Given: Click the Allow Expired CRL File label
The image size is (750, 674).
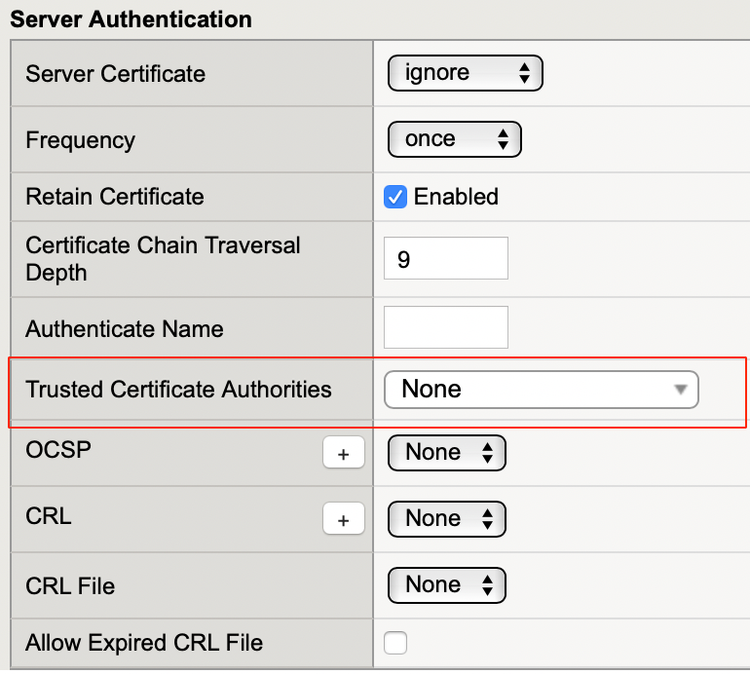Looking at the screenshot, I should click(145, 643).
